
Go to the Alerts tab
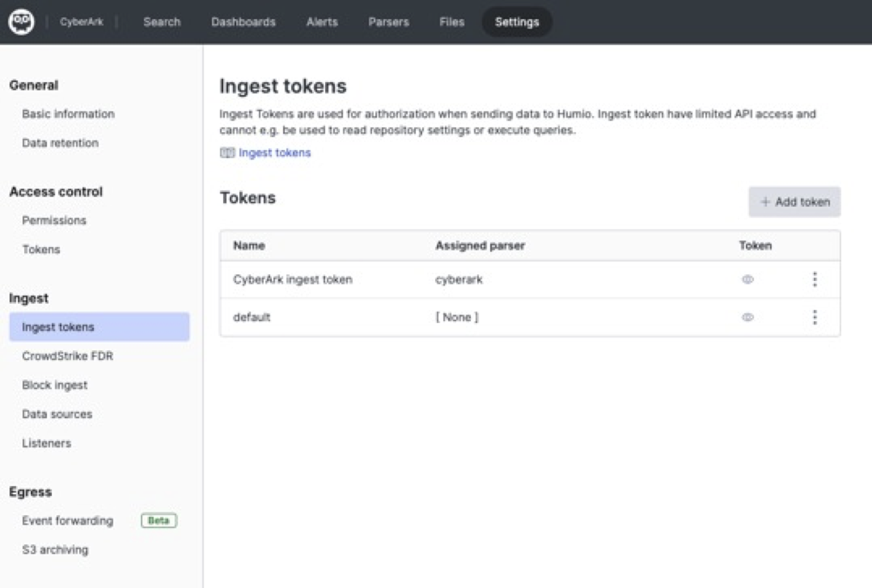(322, 22)
